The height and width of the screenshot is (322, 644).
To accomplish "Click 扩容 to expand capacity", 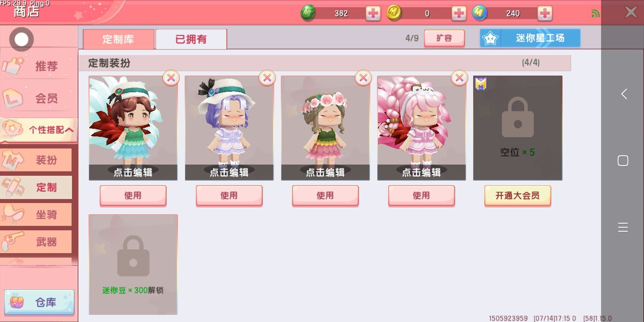I will 444,38.
